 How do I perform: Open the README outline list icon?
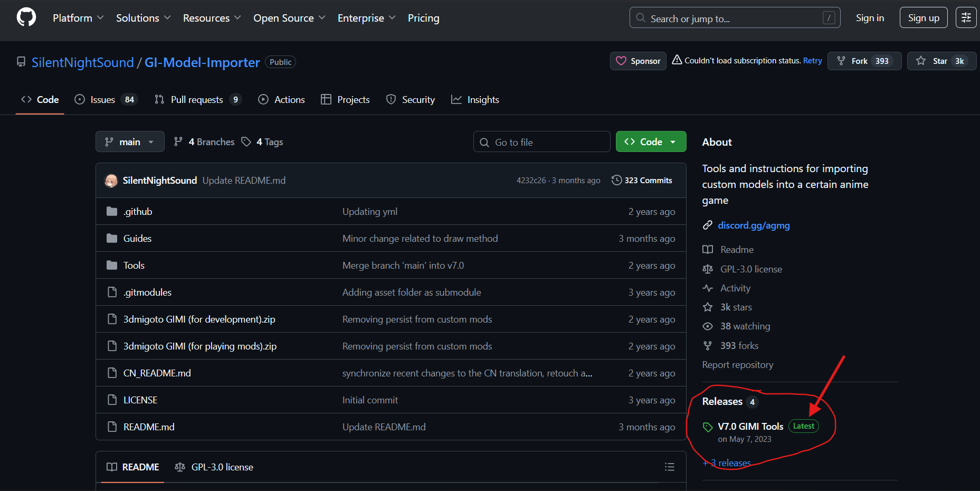[670, 467]
